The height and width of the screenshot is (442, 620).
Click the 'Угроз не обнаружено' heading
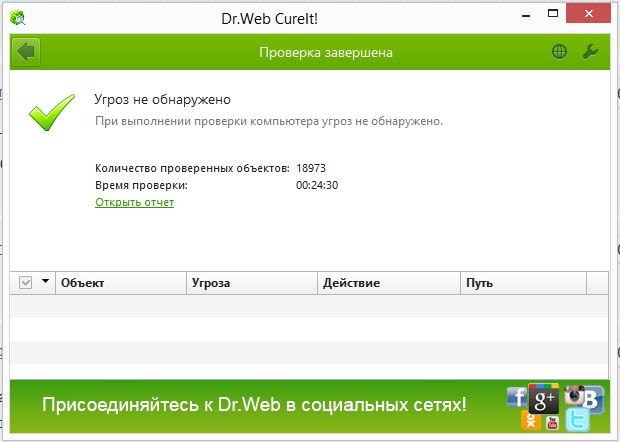[x=163, y=100]
